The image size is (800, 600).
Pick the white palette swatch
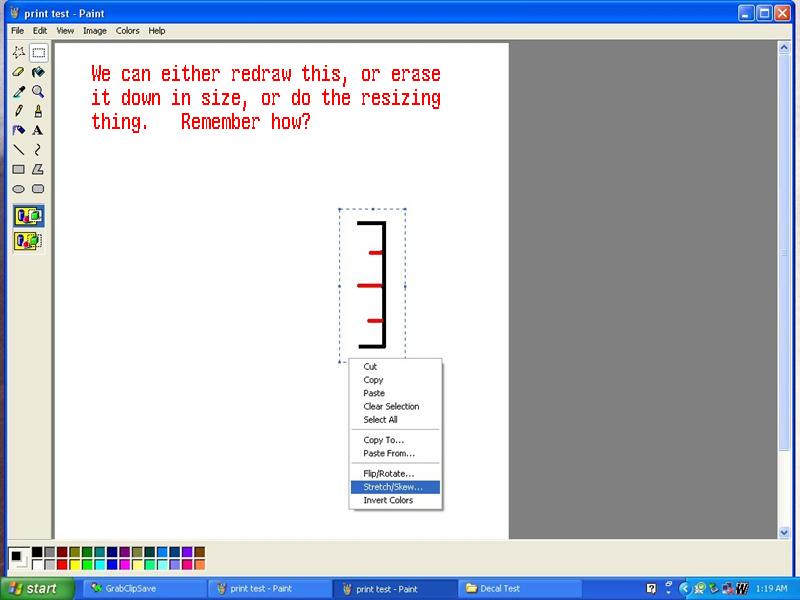37,564
